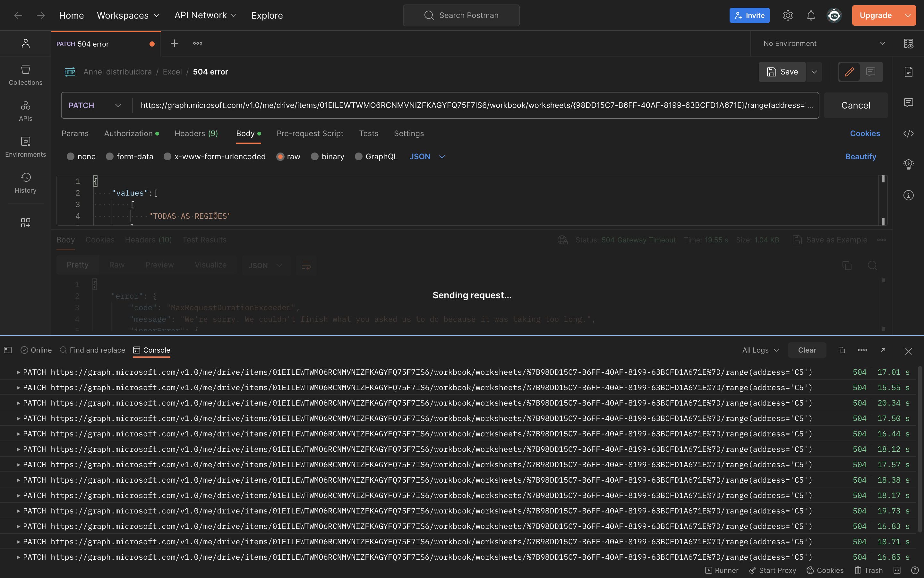Open Find and replace
Image resolution: width=924 pixels, height=578 pixels.
click(92, 350)
